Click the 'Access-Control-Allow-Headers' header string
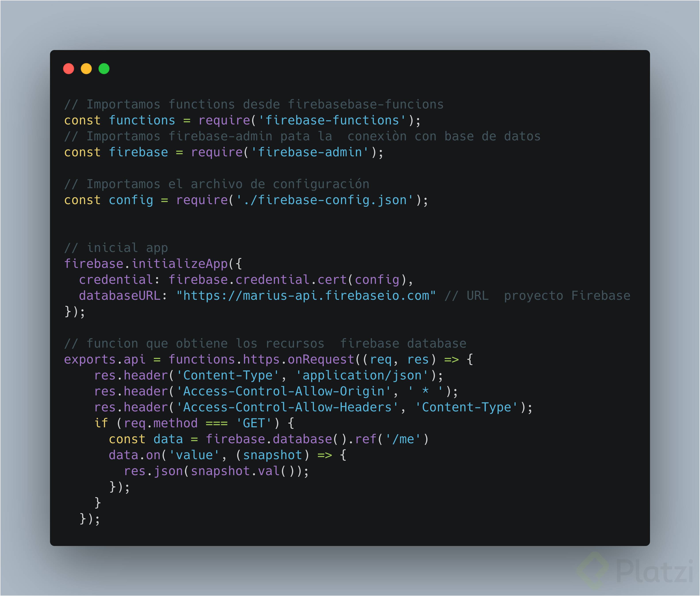This screenshot has width=700, height=596. tap(287, 407)
